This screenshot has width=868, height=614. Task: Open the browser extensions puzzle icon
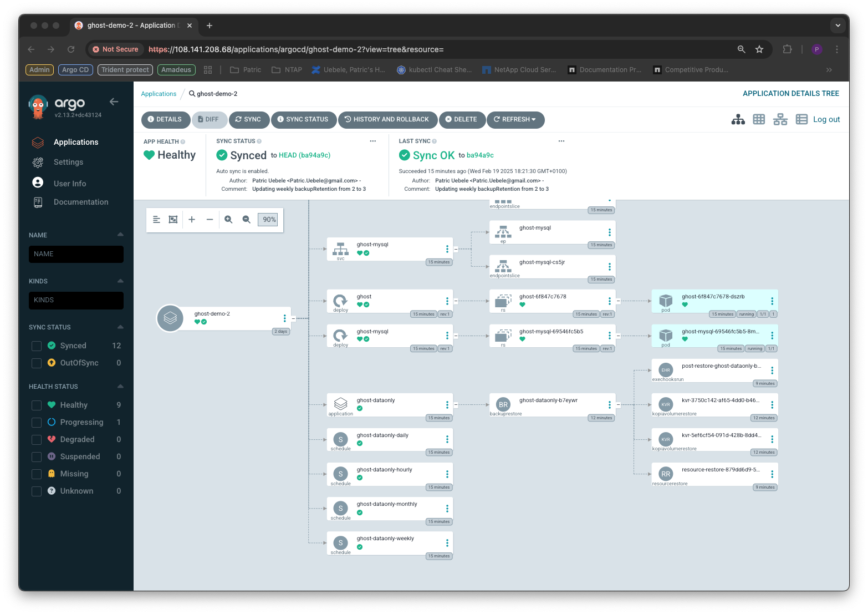787,49
